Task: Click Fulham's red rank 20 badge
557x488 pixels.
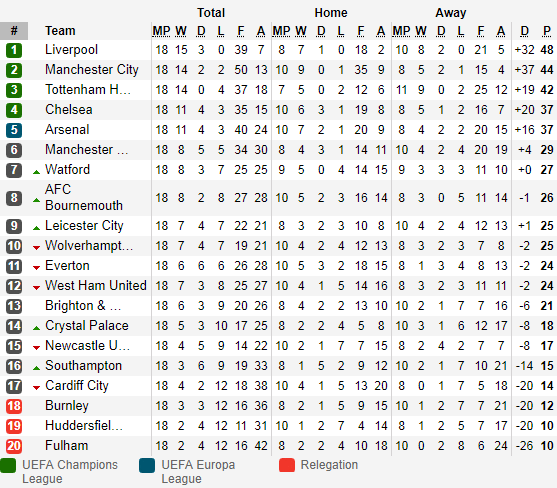Action: [x=14, y=446]
